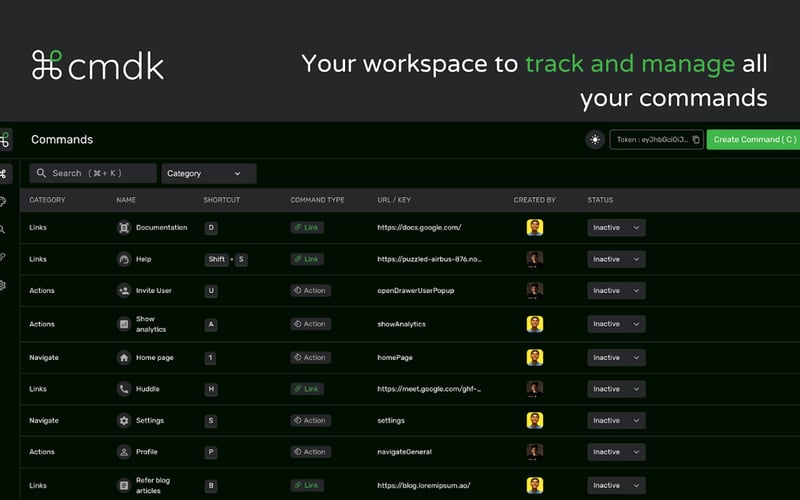Open status dropdown for Invite User row
This screenshot has width=800, height=500.
point(616,290)
